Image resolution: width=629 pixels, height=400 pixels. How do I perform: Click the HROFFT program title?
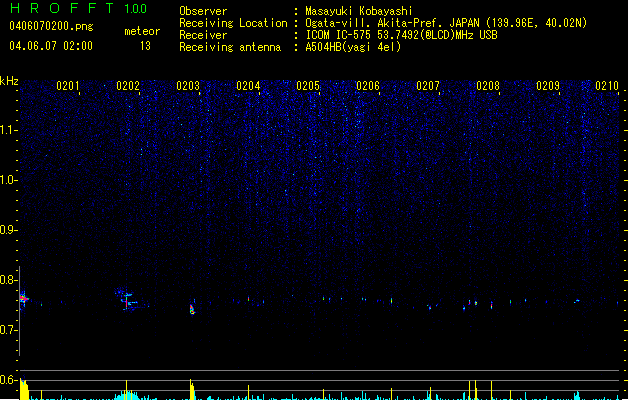click(x=62, y=8)
